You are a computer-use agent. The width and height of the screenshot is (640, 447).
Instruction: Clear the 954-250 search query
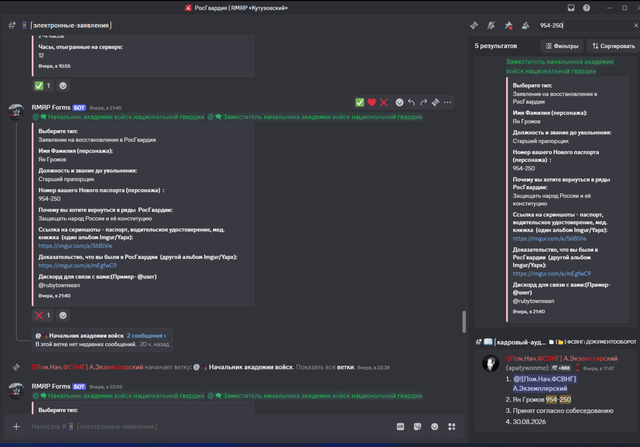636,25
